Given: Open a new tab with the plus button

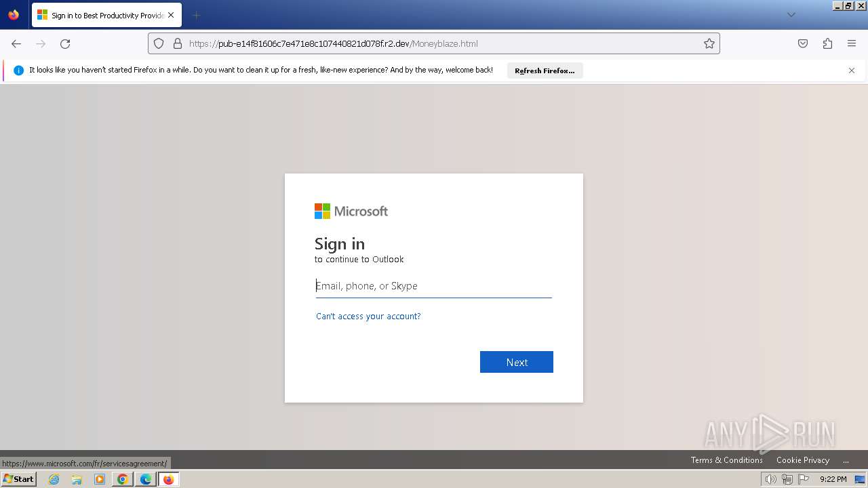Looking at the screenshot, I should click(x=197, y=15).
